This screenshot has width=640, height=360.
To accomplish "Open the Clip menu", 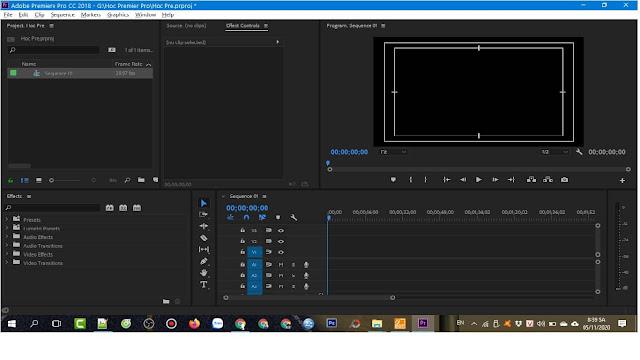I will pos(40,15).
